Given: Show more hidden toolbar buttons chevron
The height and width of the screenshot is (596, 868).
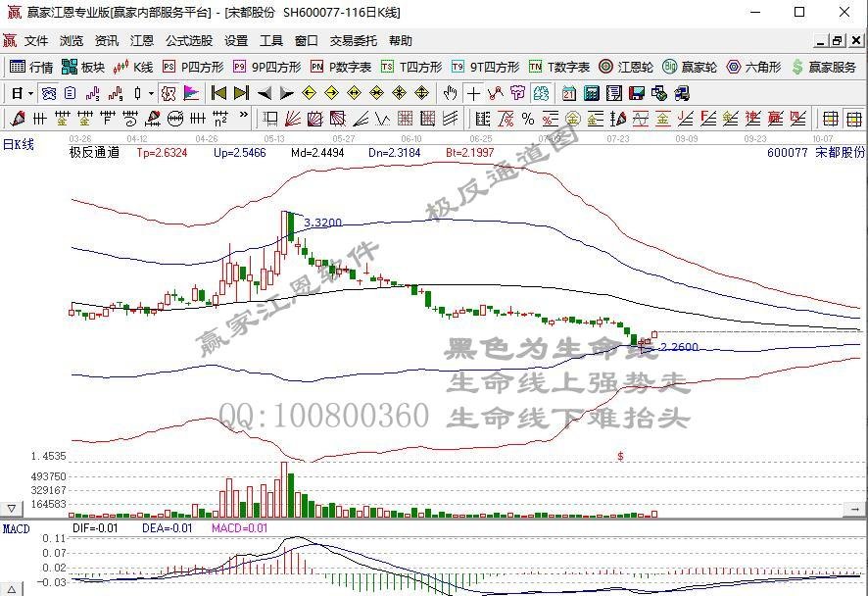Looking at the screenshot, I should (243, 116).
